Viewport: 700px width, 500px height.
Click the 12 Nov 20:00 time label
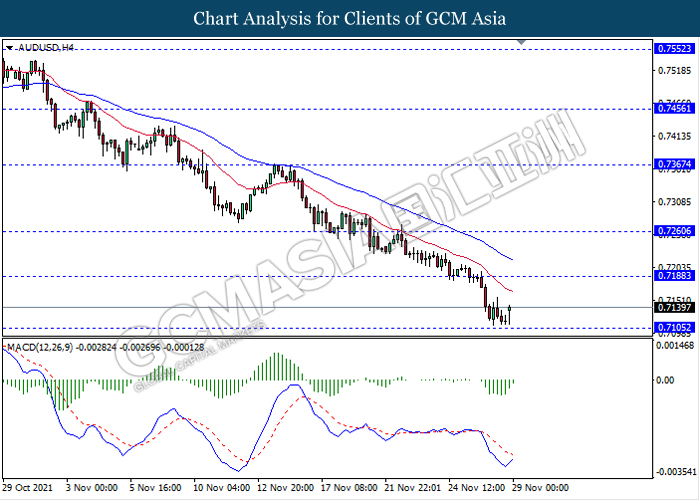(285, 487)
